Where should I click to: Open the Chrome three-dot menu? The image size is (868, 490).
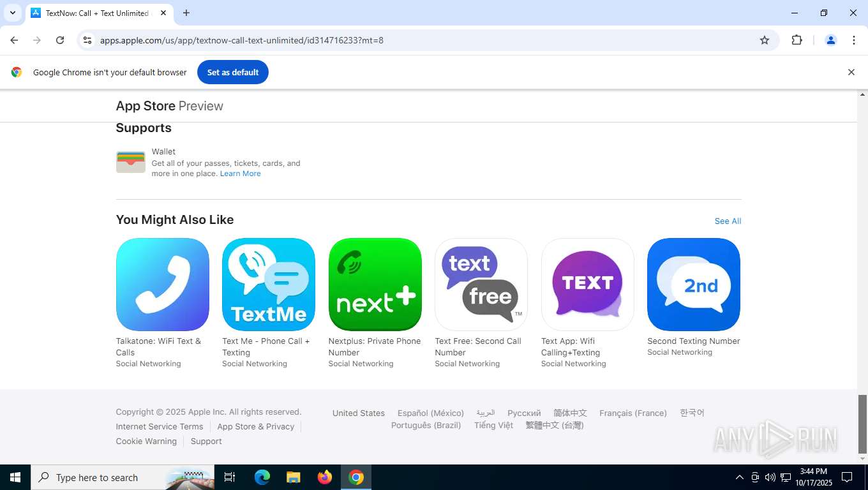854,40
